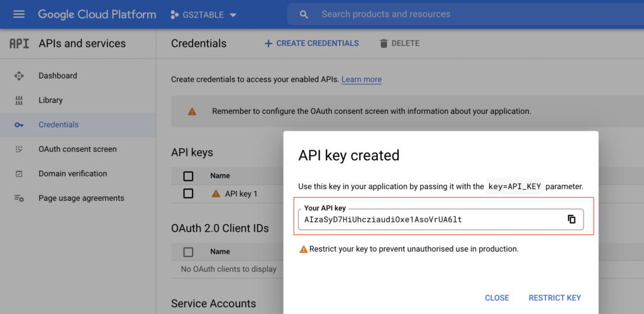The height and width of the screenshot is (314, 644).
Task: Open the hamburger navigation menu
Action: (x=19, y=14)
